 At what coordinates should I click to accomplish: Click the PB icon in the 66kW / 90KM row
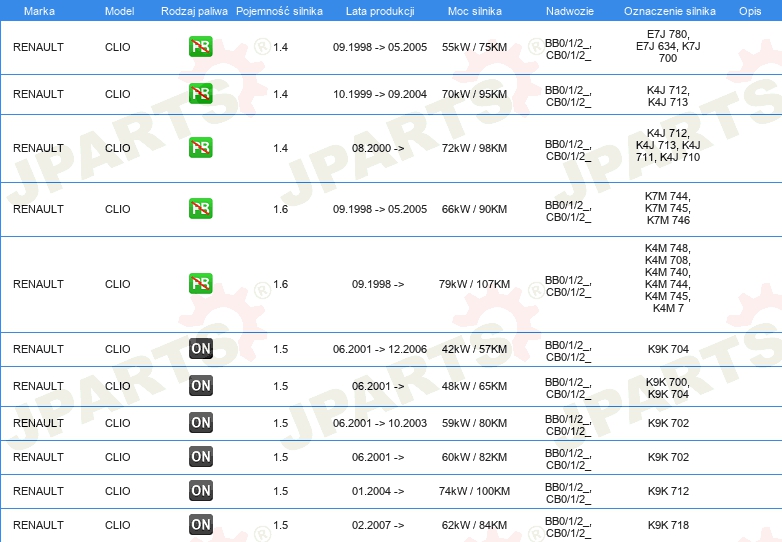click(200, 209)
